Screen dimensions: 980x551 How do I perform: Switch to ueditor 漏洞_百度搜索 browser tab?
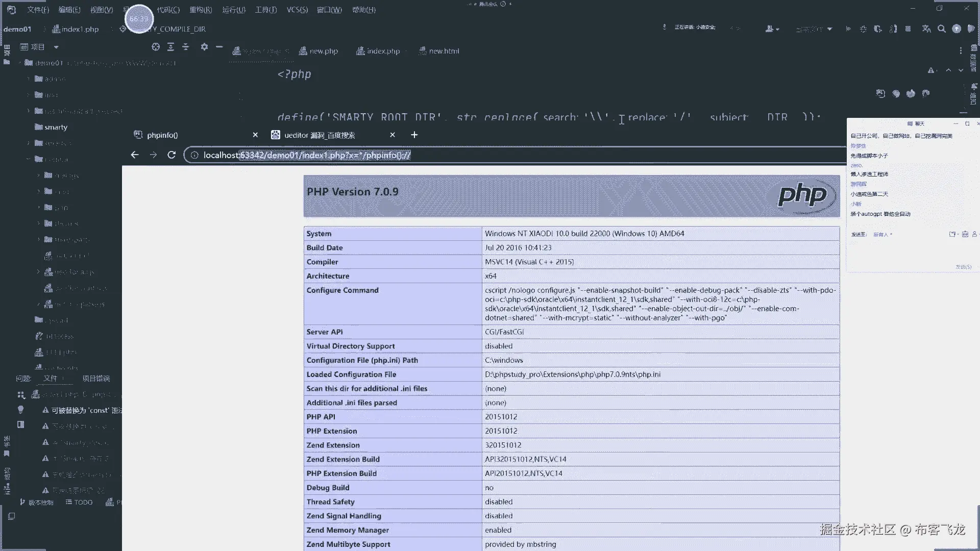(320, 135)
